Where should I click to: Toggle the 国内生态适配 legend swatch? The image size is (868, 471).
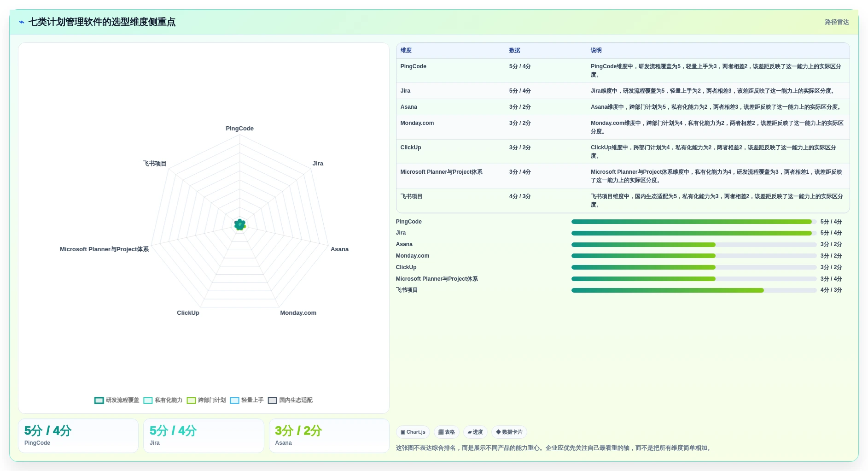(273, 400)
